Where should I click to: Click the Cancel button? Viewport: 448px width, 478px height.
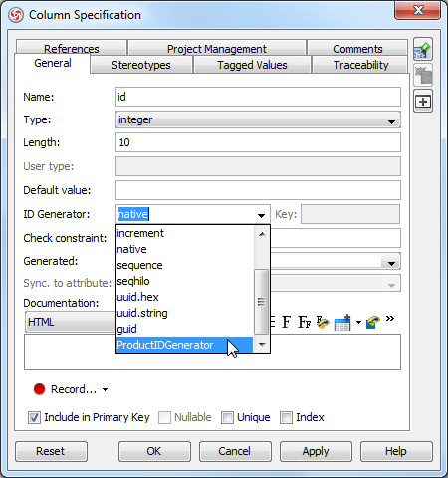(235, 451)
